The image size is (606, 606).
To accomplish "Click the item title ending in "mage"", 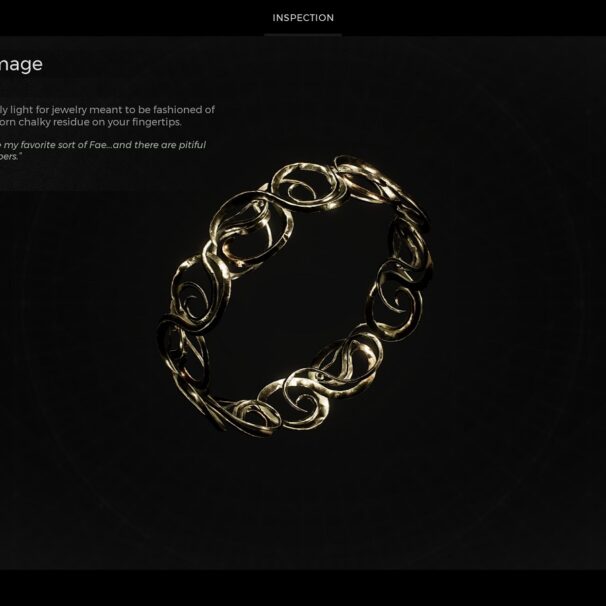I will [20, 65].
